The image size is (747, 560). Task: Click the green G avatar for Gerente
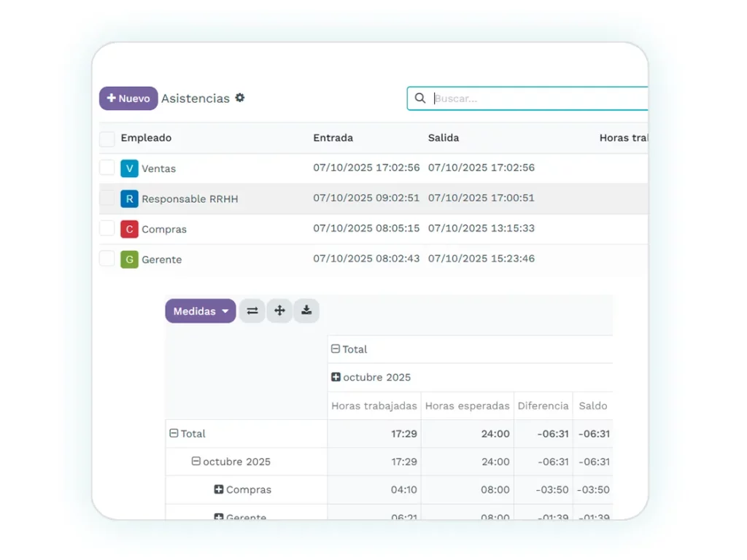pos(129,260)
